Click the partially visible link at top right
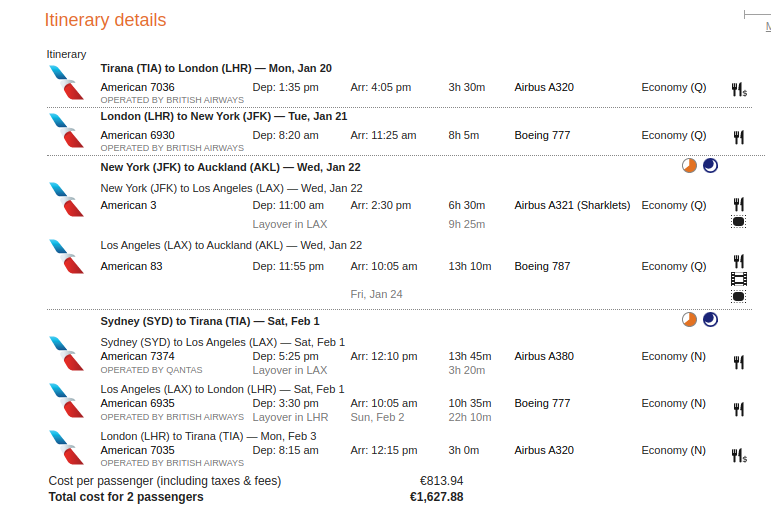The height and width of the screenshot is (522, 771). [x=768, y=27]
